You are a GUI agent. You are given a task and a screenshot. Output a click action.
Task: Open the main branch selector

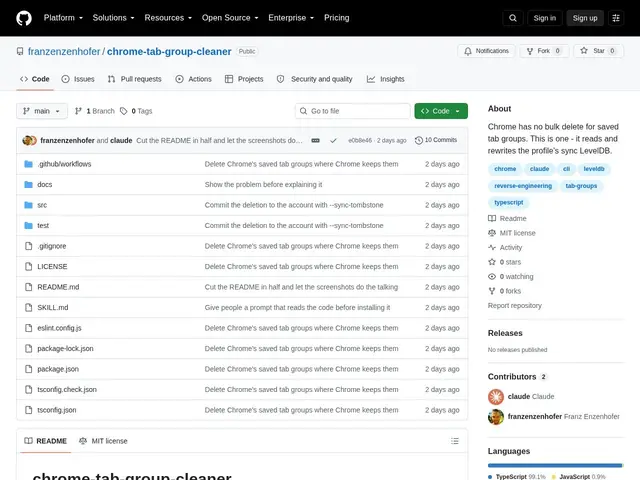(x=42, y=111)
